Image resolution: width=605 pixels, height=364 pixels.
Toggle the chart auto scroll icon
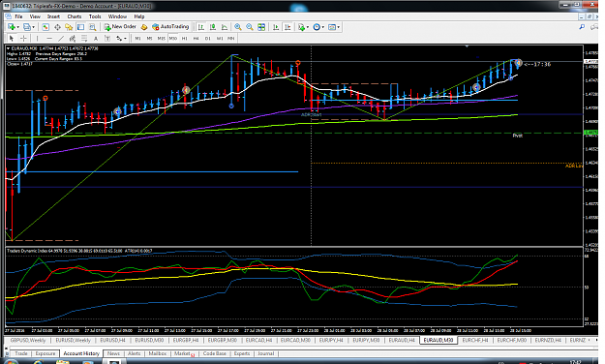276,27
